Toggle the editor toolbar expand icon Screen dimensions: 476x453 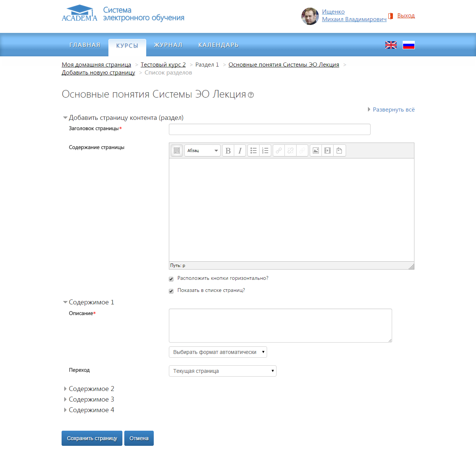[x=177, y=150]
